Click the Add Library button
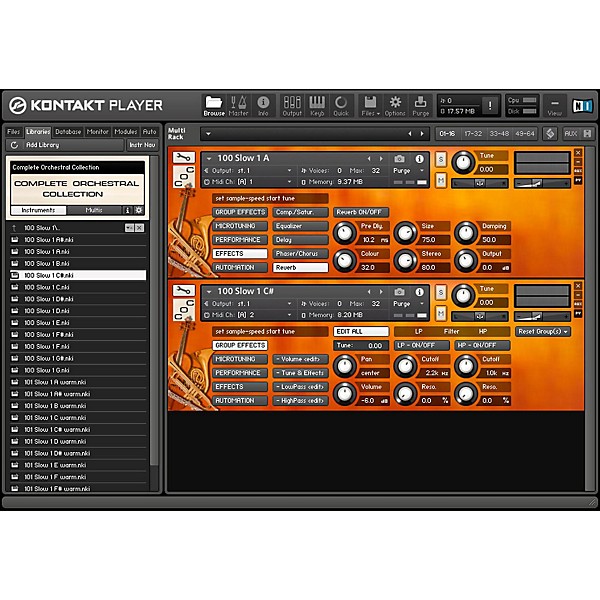 tap(65, 145)
